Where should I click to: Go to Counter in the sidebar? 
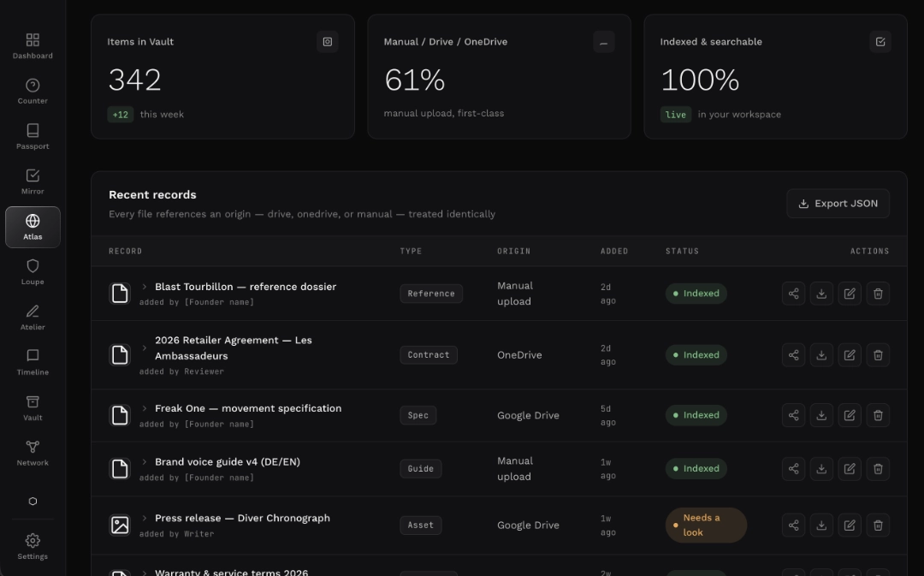33,92
